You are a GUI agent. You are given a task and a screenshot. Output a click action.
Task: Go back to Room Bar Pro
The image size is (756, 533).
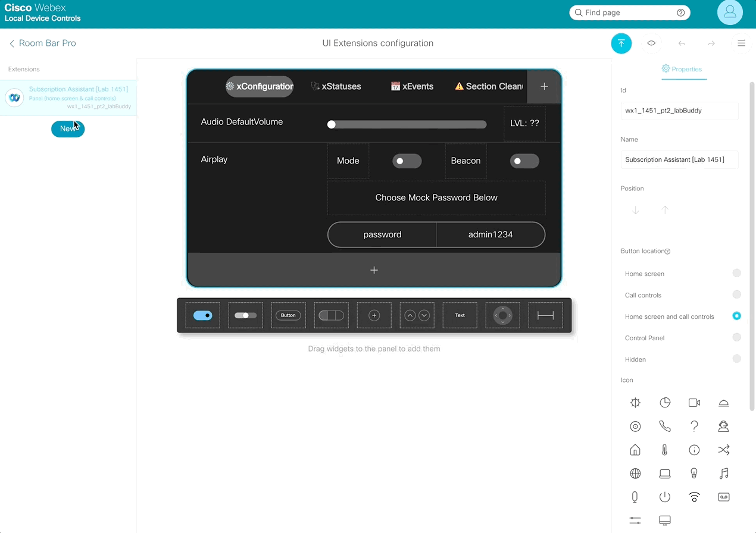pyautogui.click(x=42, y=43)
